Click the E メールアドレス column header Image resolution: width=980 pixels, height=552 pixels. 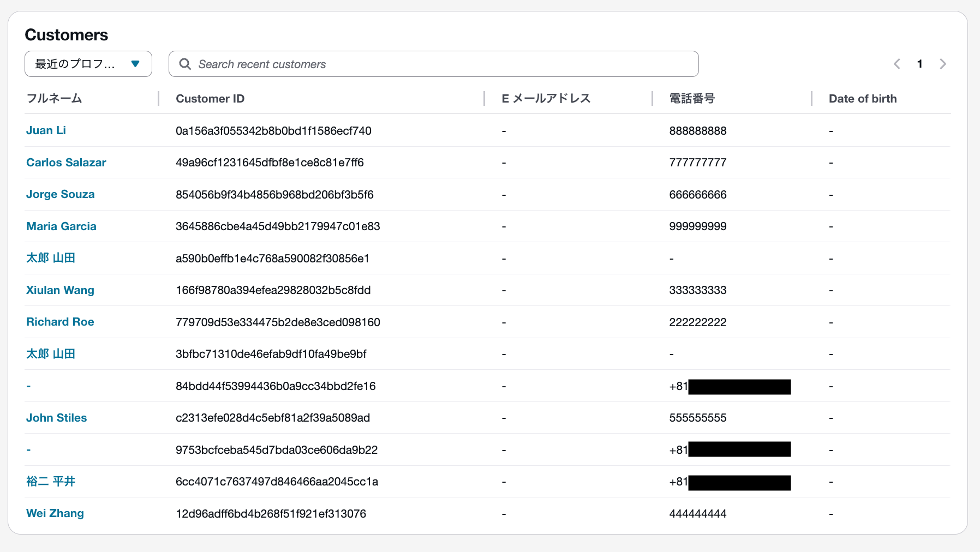pos(546,98)
